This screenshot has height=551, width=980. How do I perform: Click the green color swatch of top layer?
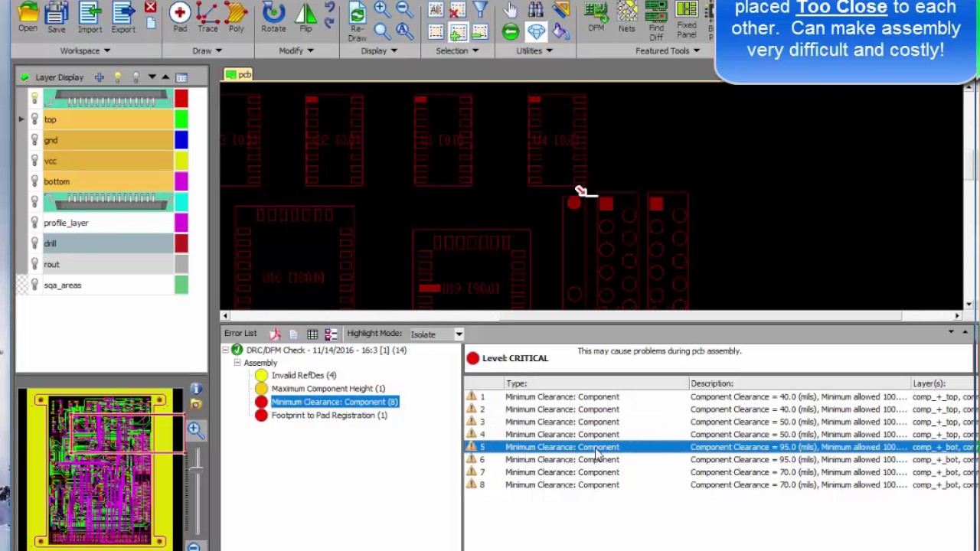click(x=181, y=119)
